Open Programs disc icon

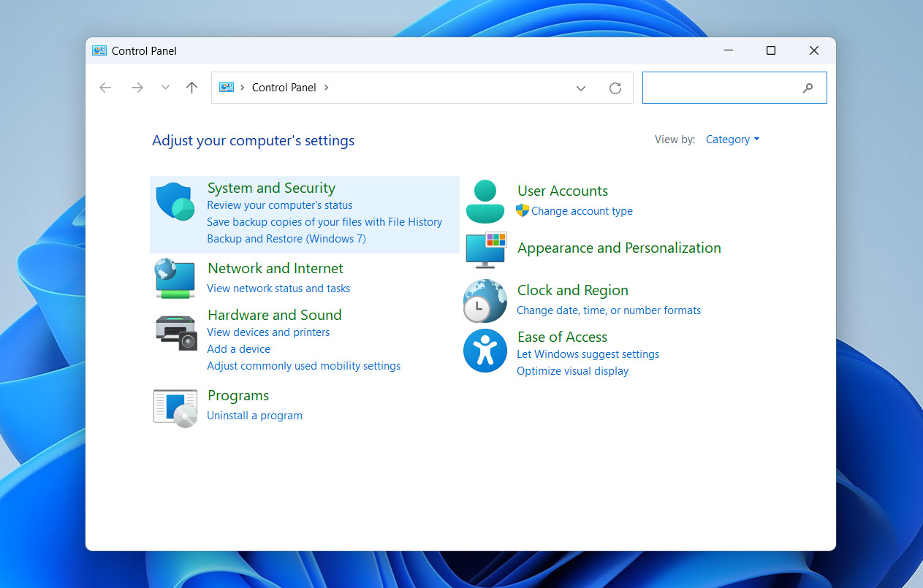click(x=175, y=408)
